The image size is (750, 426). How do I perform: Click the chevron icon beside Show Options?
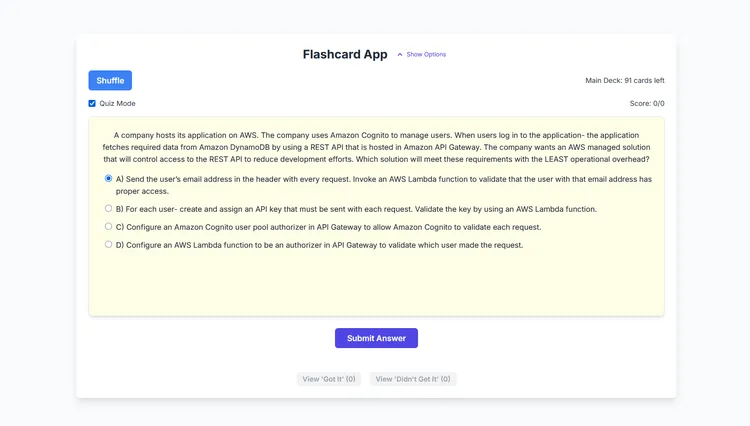(400, 55)
